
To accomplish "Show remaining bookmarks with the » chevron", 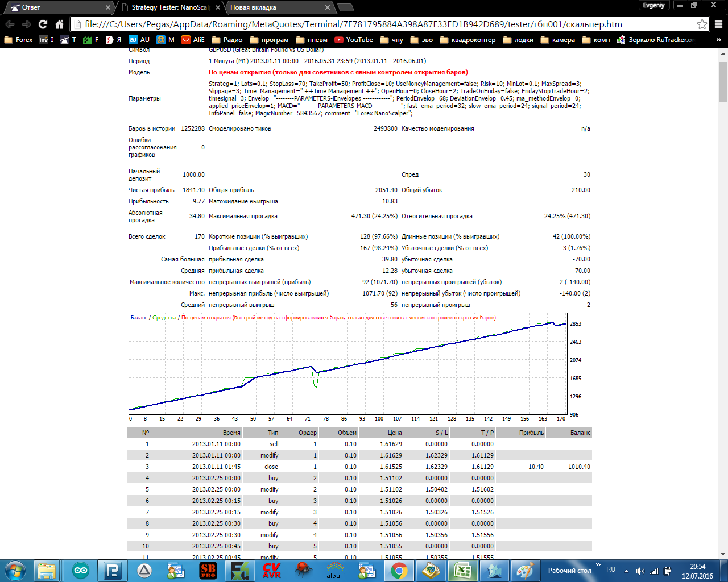I will pyautogui.click(x=718, y=40).
